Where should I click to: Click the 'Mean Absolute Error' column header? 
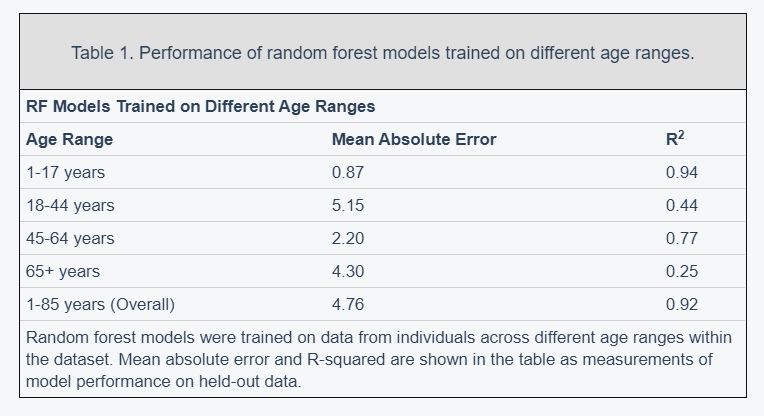point(414,139)
